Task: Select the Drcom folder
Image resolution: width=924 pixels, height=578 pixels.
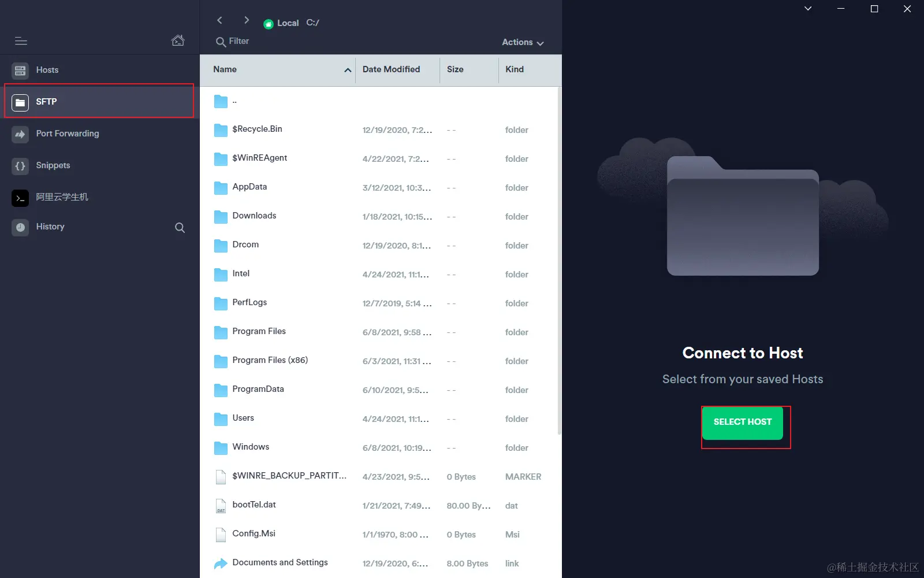Action: 380,246
